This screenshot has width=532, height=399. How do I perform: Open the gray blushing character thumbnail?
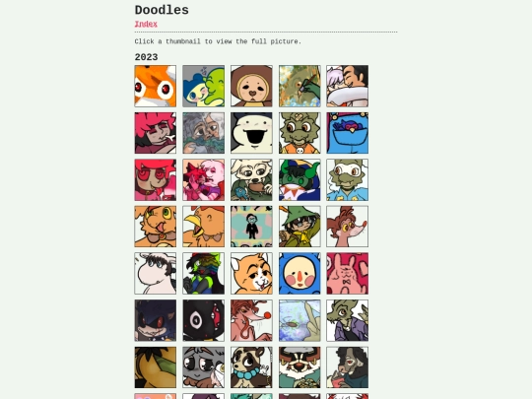[204, 367]
